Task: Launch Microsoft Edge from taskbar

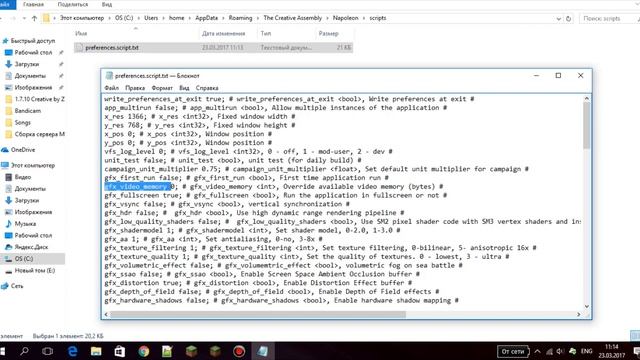Action: 72,351
